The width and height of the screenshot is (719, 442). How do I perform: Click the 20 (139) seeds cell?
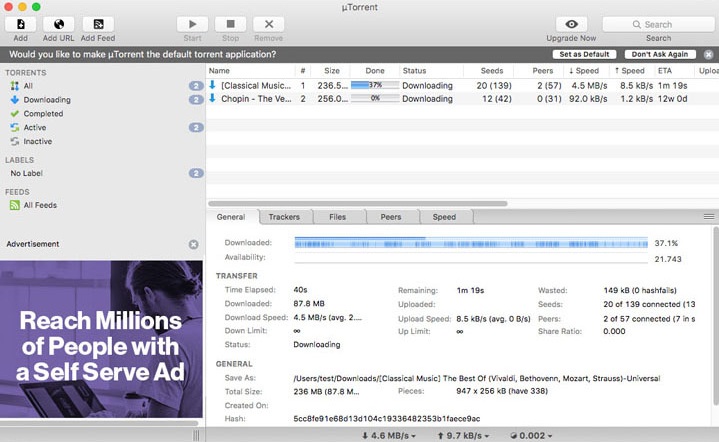pyautogui.click(x=494, y=85)
